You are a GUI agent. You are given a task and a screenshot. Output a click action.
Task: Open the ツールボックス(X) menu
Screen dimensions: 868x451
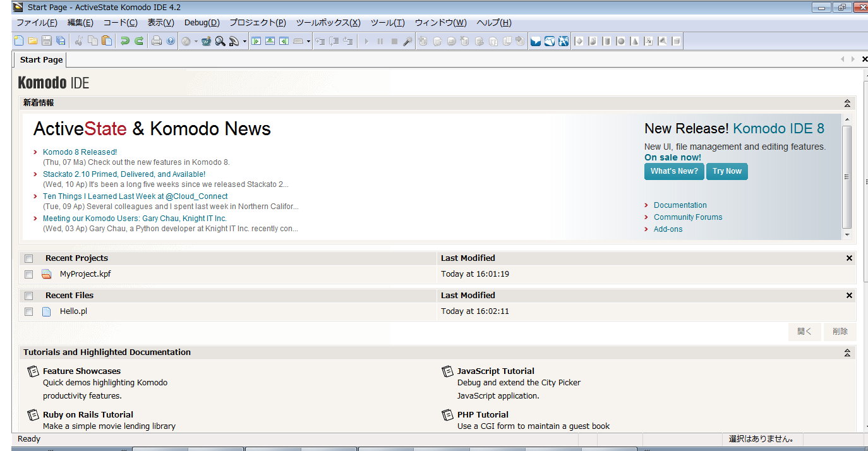pos(328,23)
